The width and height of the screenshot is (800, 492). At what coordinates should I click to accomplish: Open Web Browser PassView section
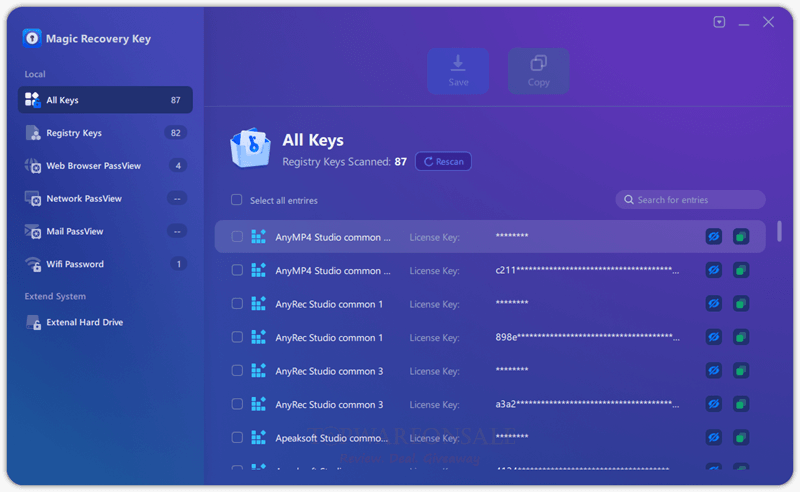click(x=105, y=166)
